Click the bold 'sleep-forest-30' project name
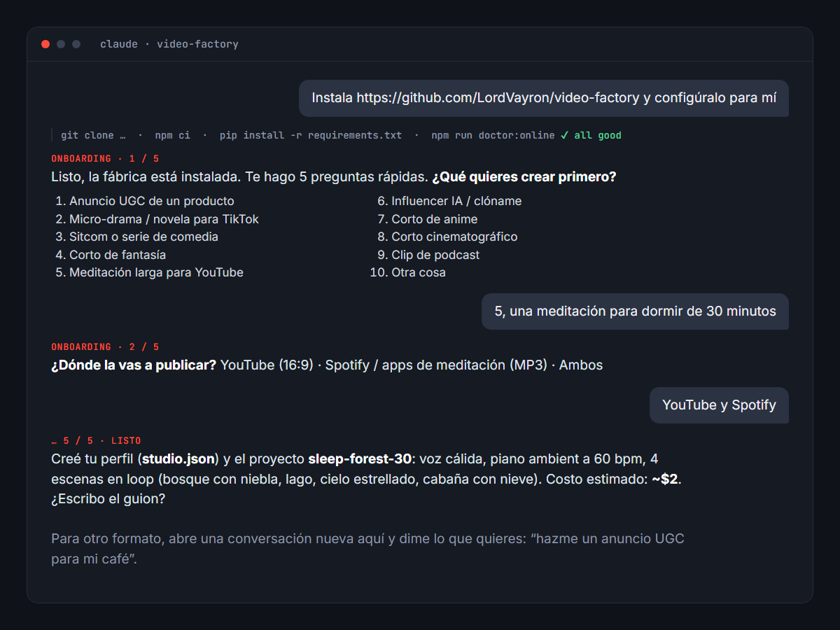 (360, 459)
